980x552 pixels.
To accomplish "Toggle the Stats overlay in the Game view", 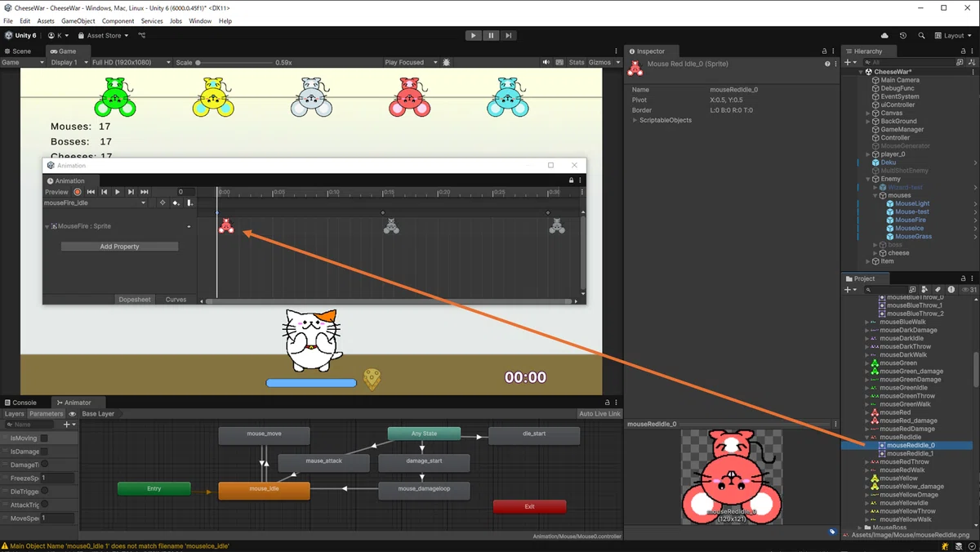I will click(x=577, y=62).
